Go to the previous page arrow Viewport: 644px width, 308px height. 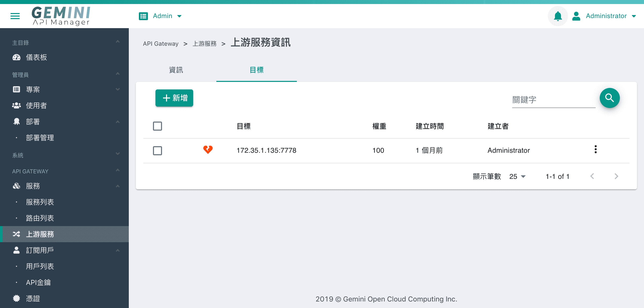592,176
